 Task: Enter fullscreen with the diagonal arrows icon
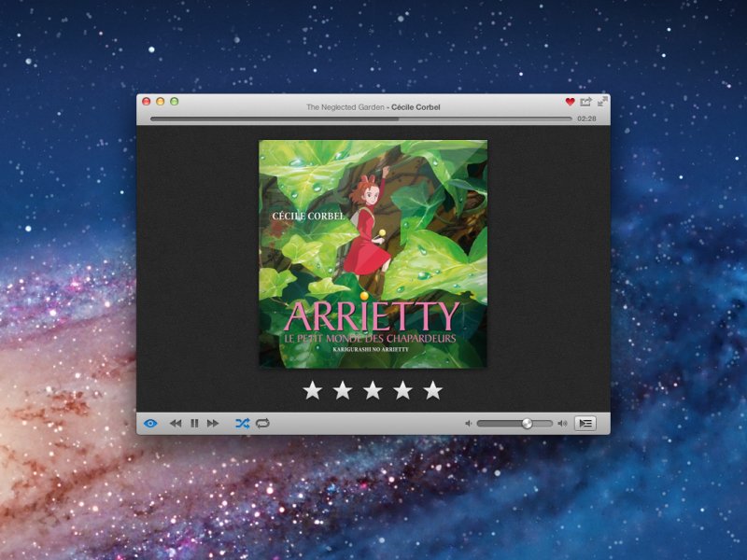[x=602, y=101]
